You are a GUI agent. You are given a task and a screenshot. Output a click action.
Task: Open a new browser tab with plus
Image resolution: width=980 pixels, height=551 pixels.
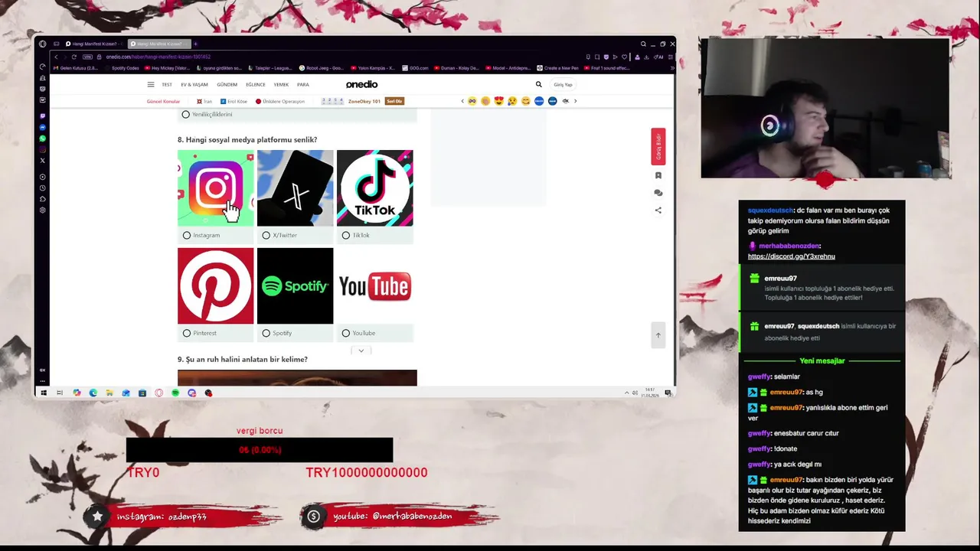click(195, 44)
